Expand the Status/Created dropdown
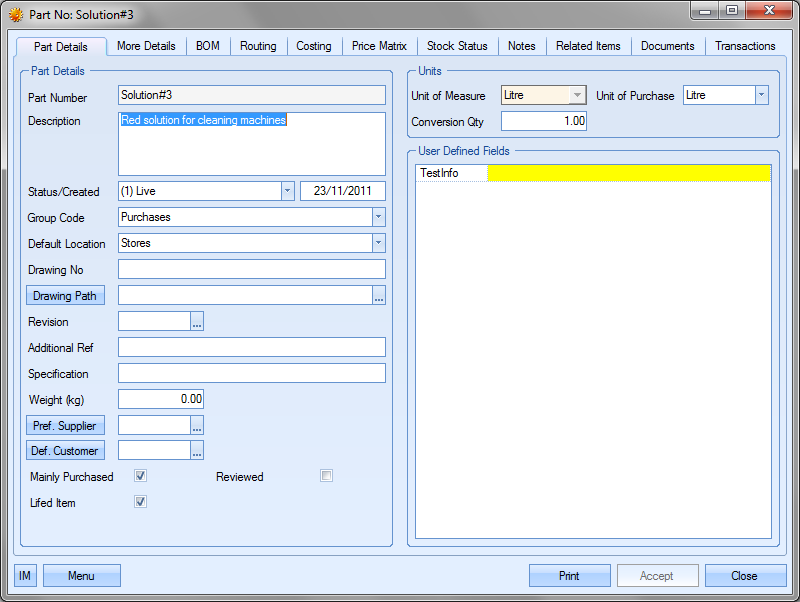Screen dimensions: 800x602 [x=287, y=191]
